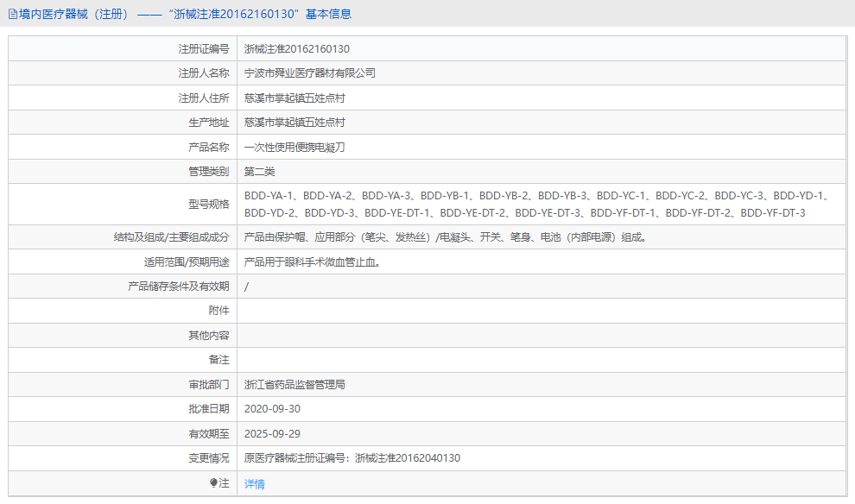Click the 产品名称 label
Screen dimensions: 855x504
click(209, 147)
